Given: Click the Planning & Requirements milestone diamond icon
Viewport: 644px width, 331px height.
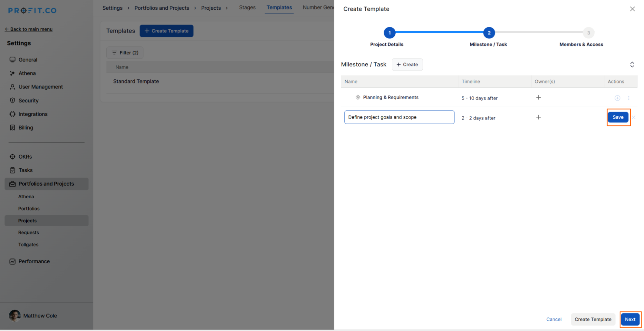Looking at the screenshot, I should click(358, 97).
